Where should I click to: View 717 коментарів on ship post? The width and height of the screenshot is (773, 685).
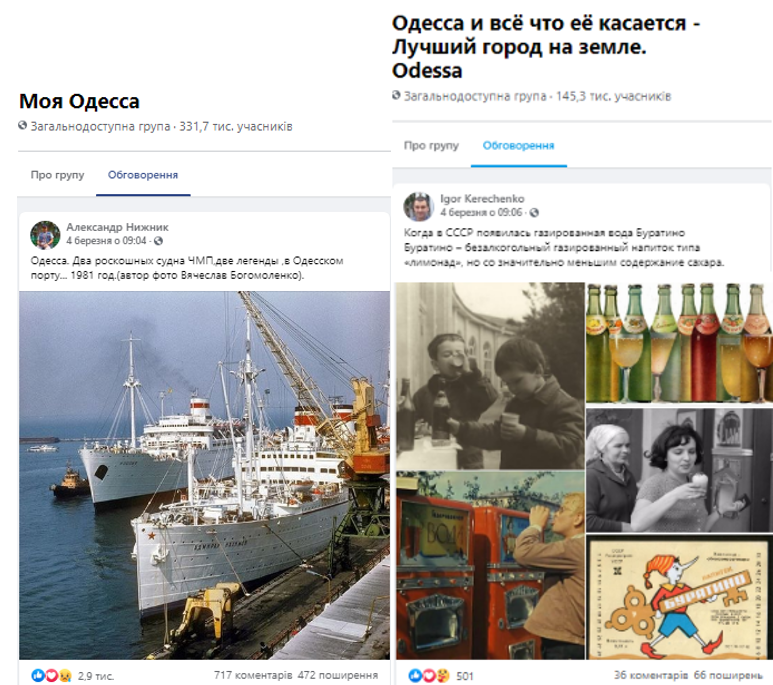[x=253, y=675]
